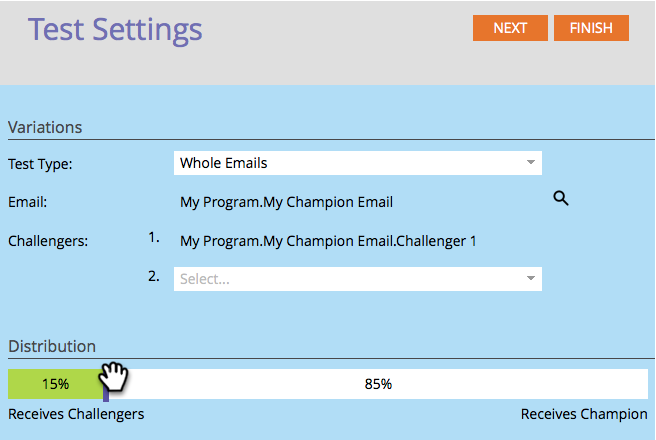The height and width of the screenshot is (440, 656).
Task: Click the Receives Champion caption
Action: 584,414
